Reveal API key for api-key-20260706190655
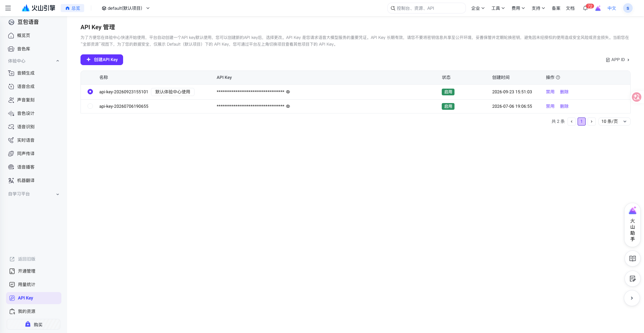The height and width of the screenshot is (333, 644). (x=288, y=106)
